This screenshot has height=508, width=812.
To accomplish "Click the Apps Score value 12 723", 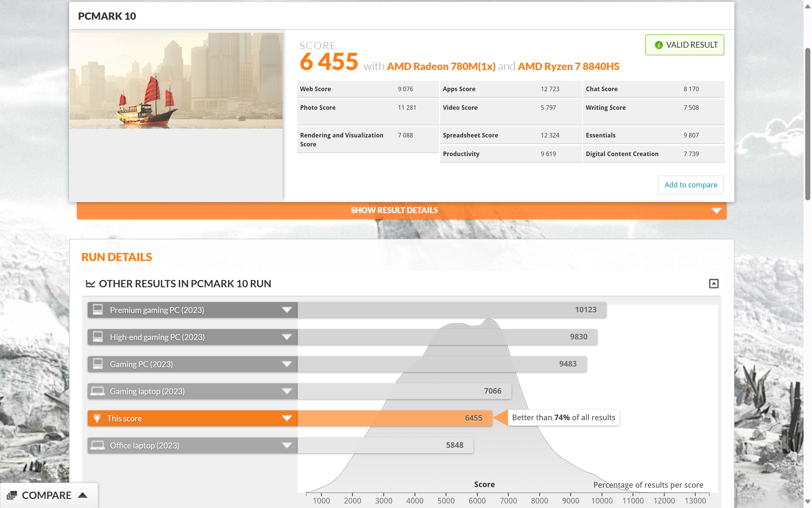I will coord(550,89).
